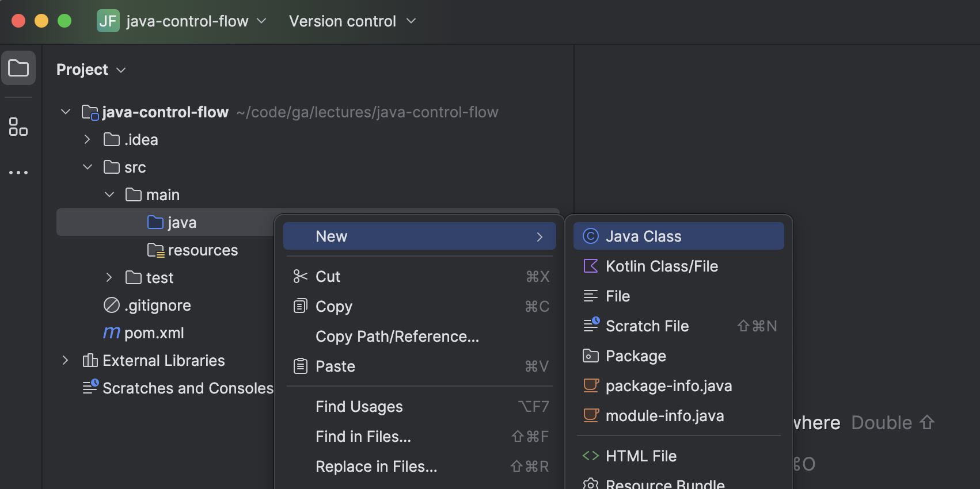Image resolution: width=980 pixels, height=489 pixels.
Task: Click the chevron arrow on the New item
Action: [540, 236]
